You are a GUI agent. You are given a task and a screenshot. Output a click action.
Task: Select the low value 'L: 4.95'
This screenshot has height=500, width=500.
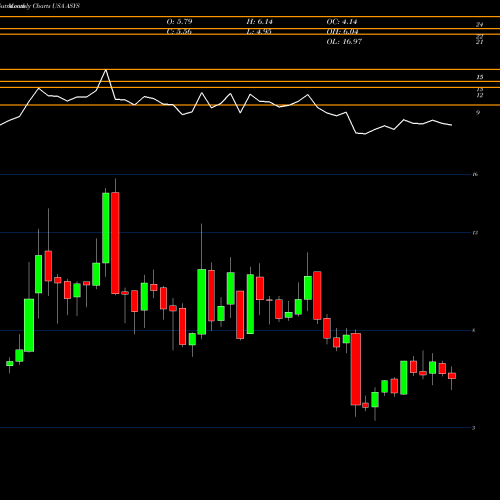259,32
